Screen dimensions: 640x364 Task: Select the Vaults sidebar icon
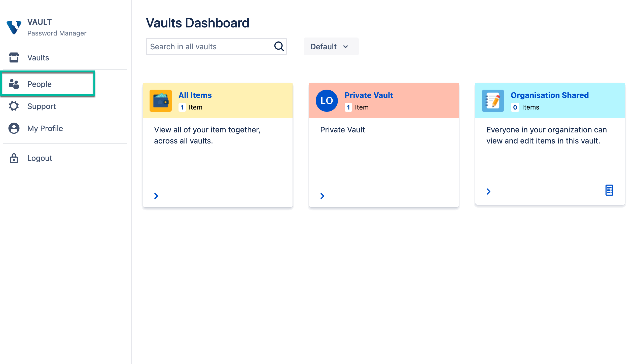(x=14, y=58)
